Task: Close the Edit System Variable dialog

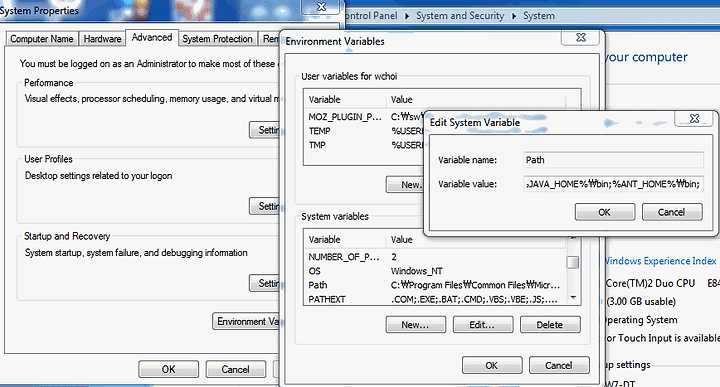Action: click(694, 118)
